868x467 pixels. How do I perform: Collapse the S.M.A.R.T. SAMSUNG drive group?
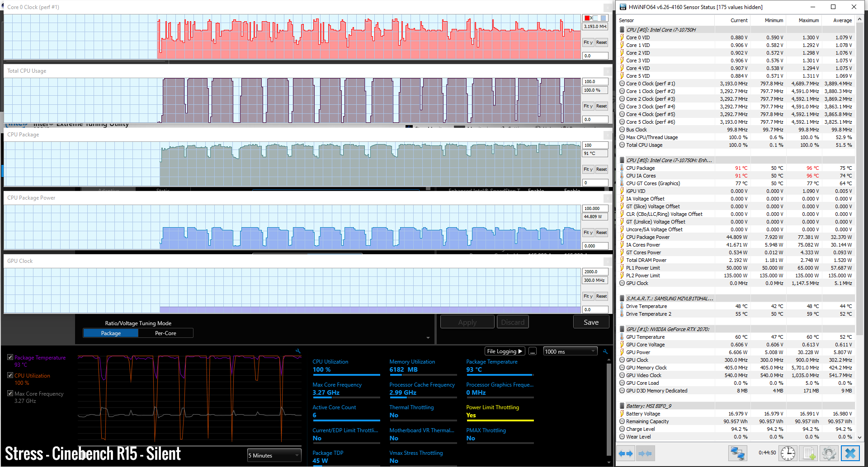click(x=622, y=299)
